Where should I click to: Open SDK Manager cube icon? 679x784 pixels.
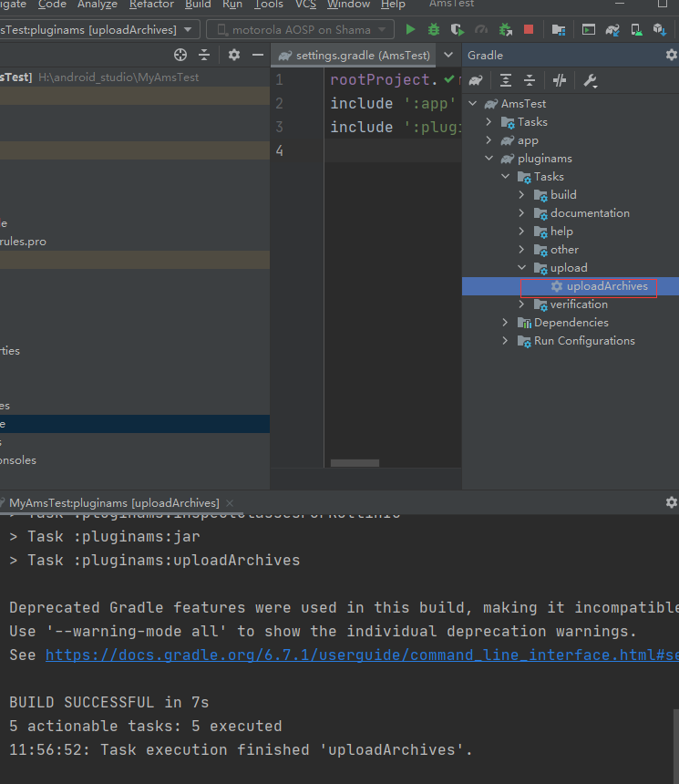(x=660, y=29)
